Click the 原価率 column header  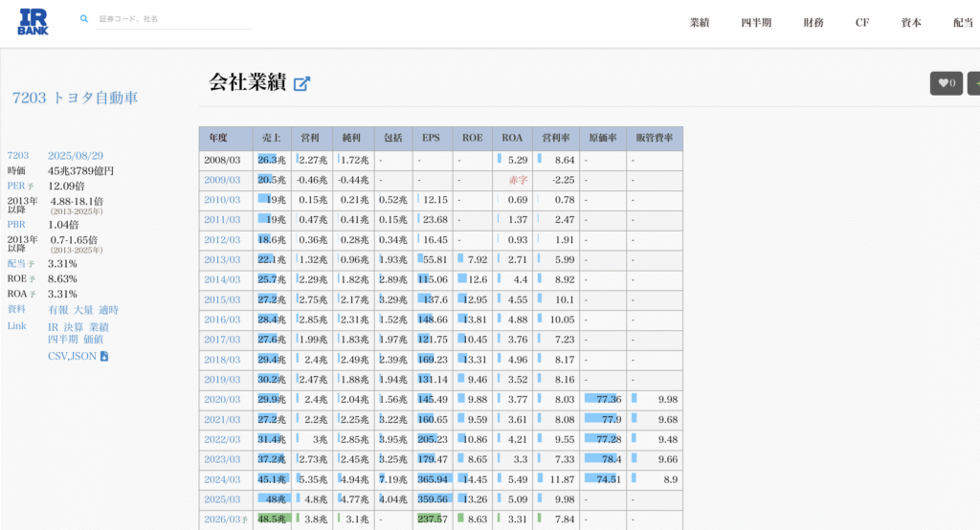click(x=603, y=138)
